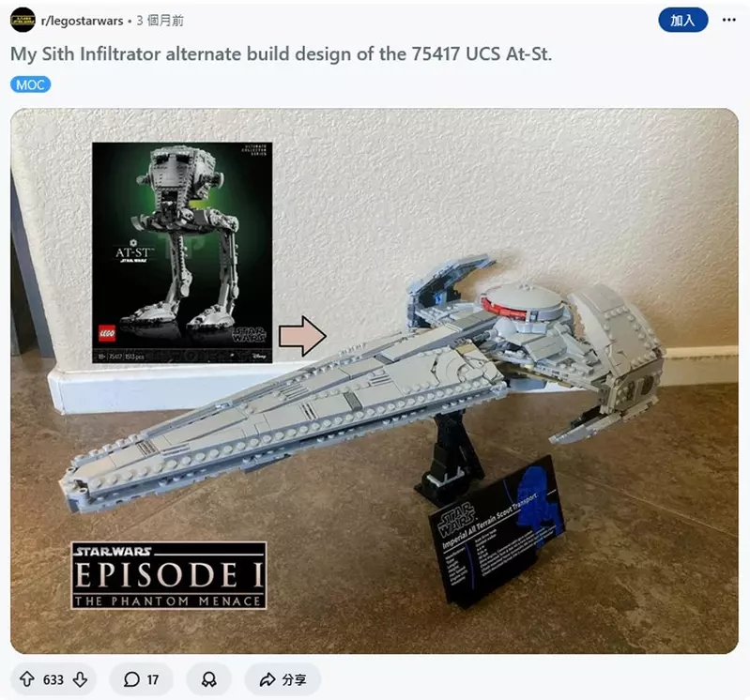Open the three-dot post options menu
The width and height of the screenshot is (750, 700).
[x=728, y=20]
